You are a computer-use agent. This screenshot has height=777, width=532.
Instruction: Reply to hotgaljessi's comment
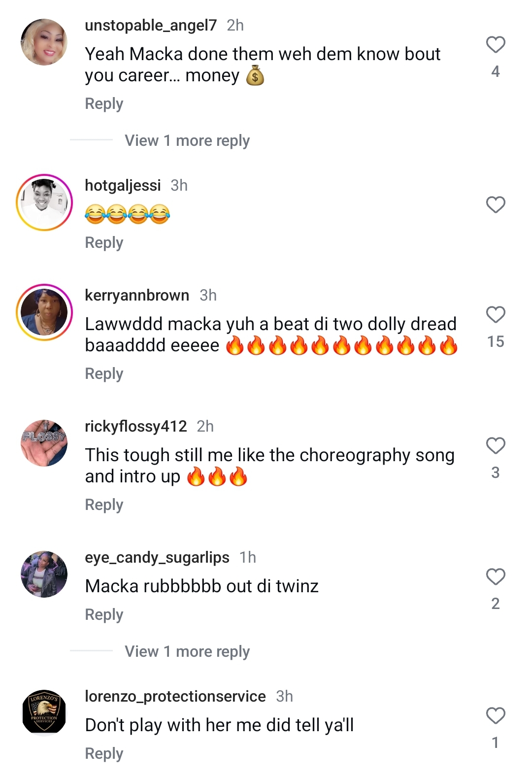(104, 243)
